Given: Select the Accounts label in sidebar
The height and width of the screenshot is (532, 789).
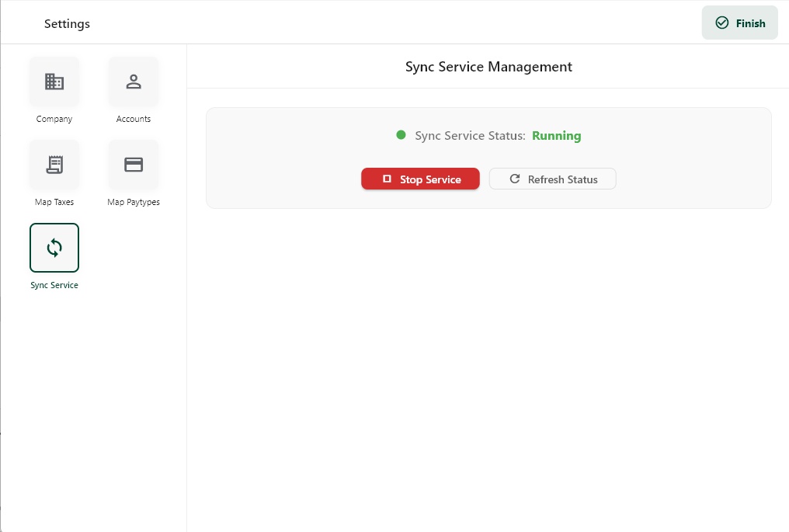Looking at the screenshot, I should click(x=134, y=119).
